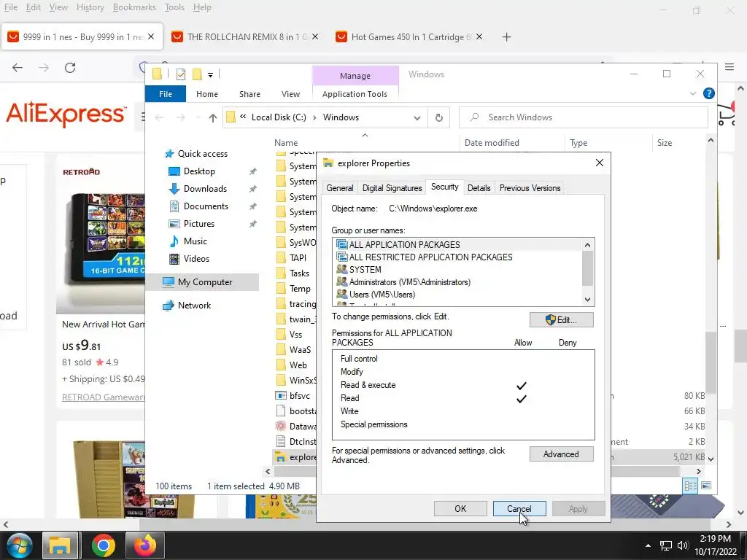Open a new Firefox tab
The width and height of the screenshot is (747, 560).
[506, 37]
